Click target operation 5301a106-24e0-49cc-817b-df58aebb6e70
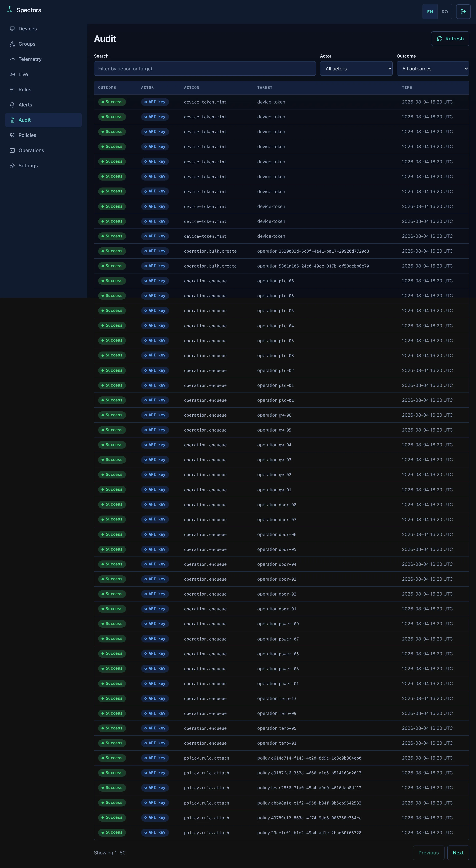476x868 pixels. [313, 266]
